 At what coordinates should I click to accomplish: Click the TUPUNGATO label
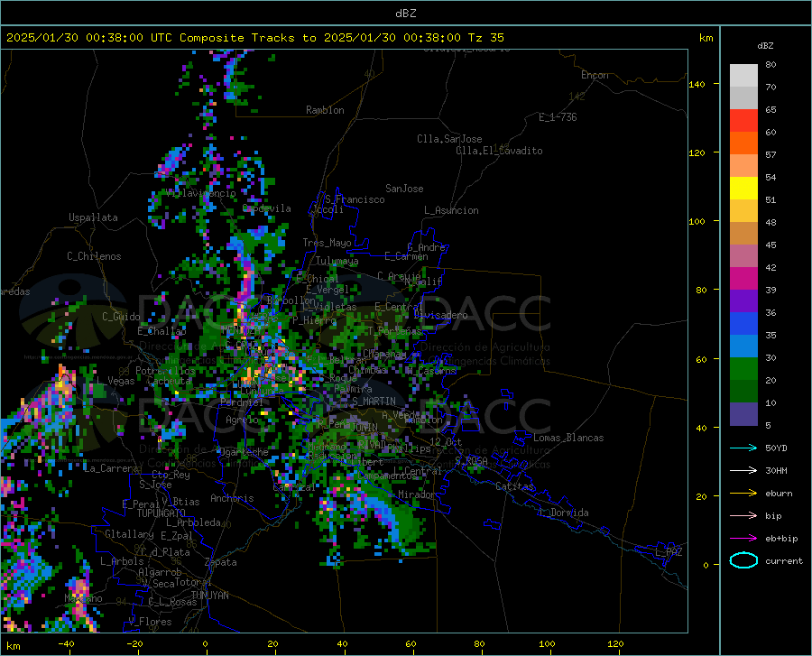161,513
